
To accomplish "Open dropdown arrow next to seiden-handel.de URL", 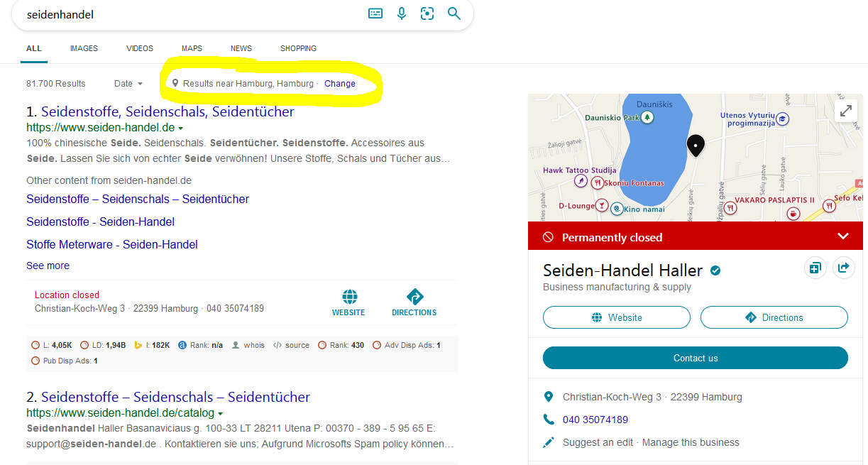I will coord(181,128).
